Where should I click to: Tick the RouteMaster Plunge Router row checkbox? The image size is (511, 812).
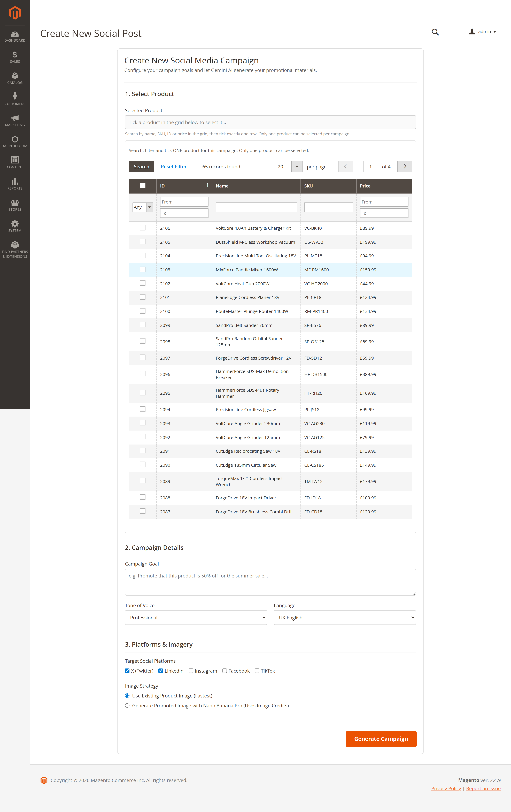pyautogui.click(x=143, y=311)
